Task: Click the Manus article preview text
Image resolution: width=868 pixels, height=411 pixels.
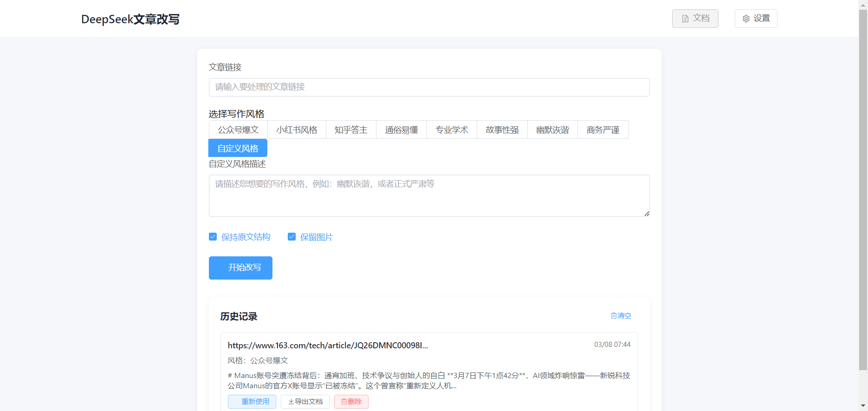Action: coord(429,380)
